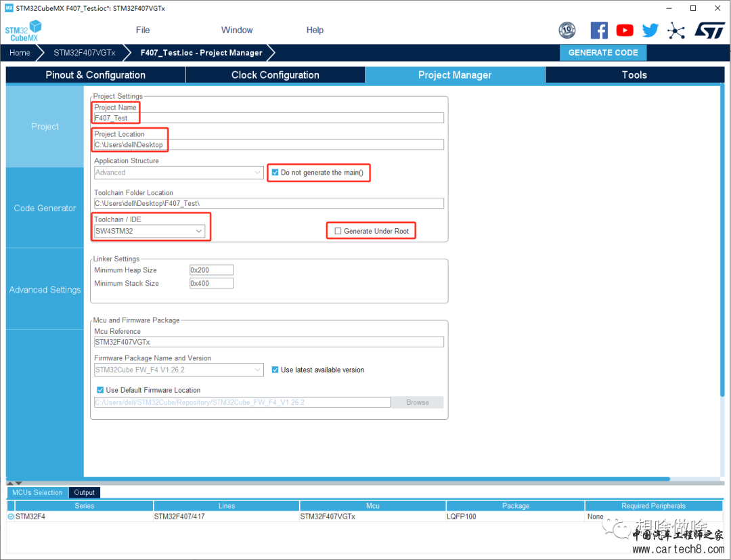Sort by Package column header

(x=516, y=505)
